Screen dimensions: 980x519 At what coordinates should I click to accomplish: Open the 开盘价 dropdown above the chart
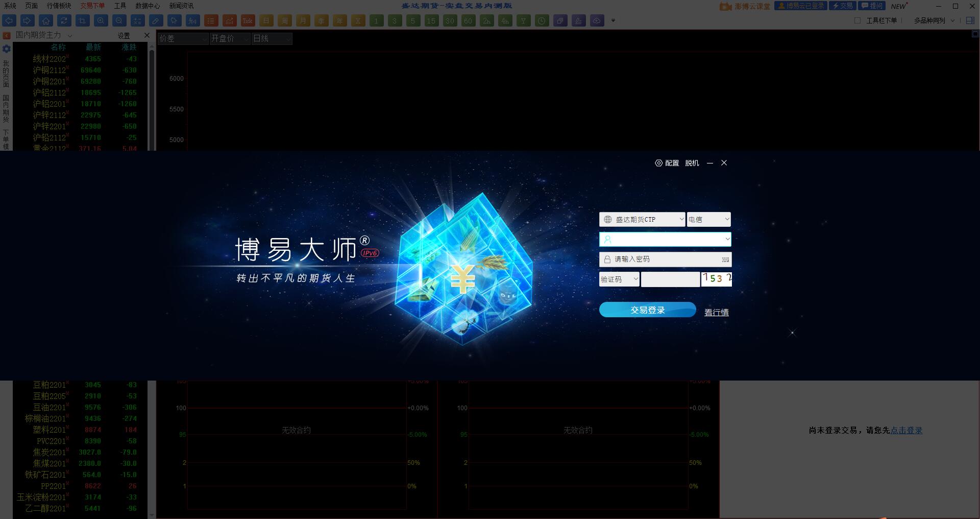(x=230, y=38)
